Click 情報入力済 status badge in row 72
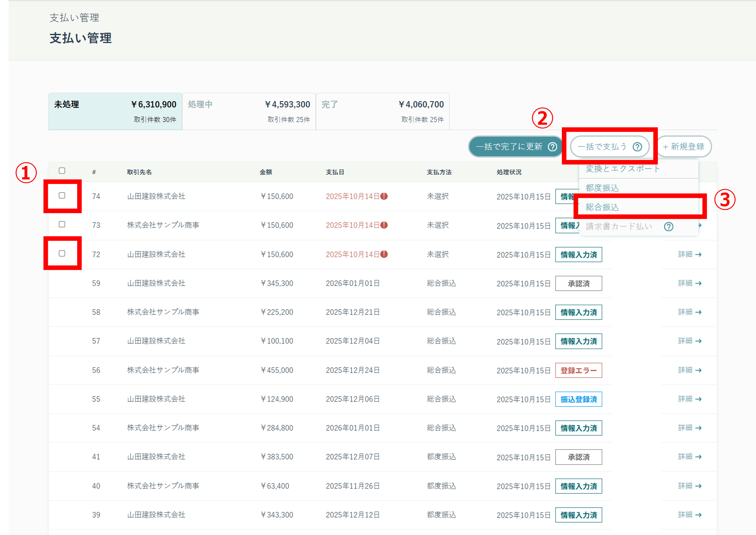Viewport: 756px width, 535px height. (x=579, y=255)
